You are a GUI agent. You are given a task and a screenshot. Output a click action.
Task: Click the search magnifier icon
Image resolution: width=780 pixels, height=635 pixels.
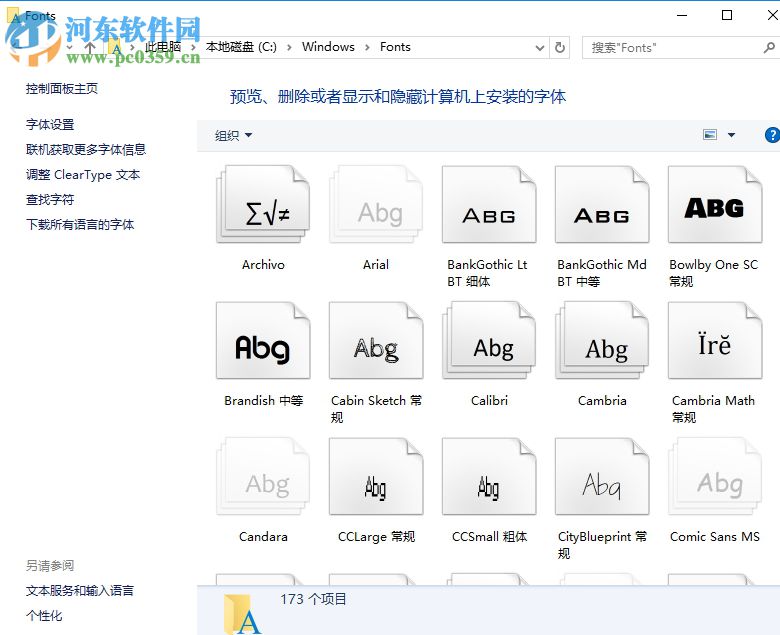point(769,48)
